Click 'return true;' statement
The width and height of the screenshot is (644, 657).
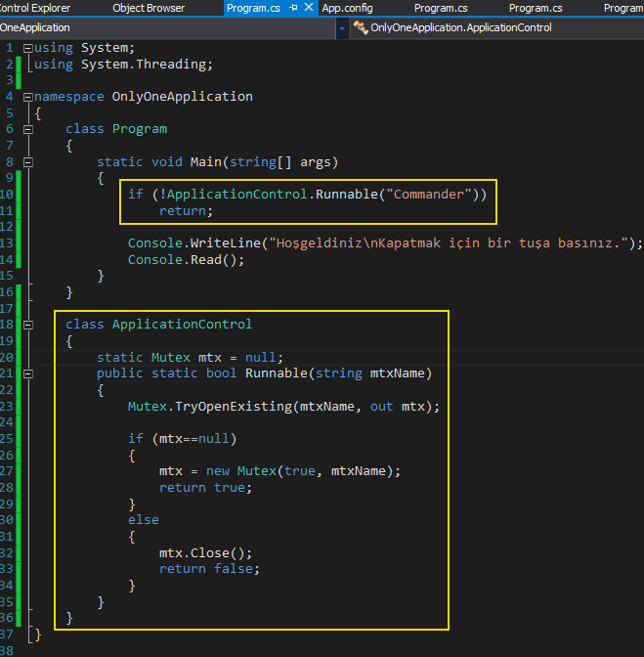point(205,488)
